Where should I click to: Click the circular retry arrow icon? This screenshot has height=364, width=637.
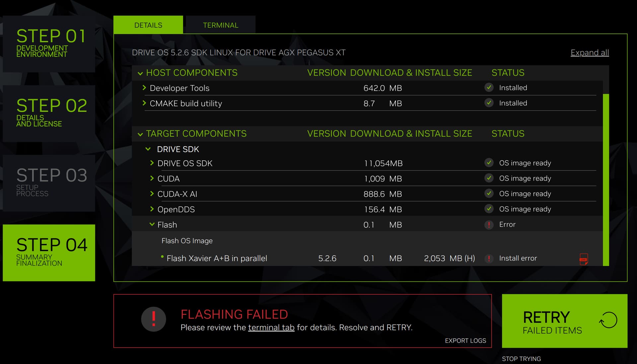tap(608, 321)
